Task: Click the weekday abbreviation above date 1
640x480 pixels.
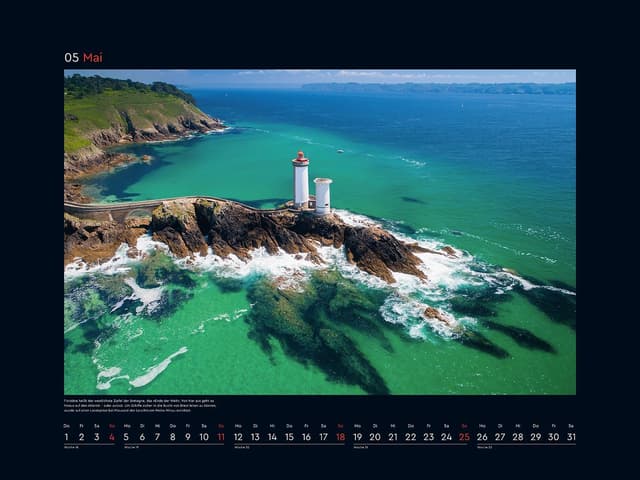Action: (67, 426)
